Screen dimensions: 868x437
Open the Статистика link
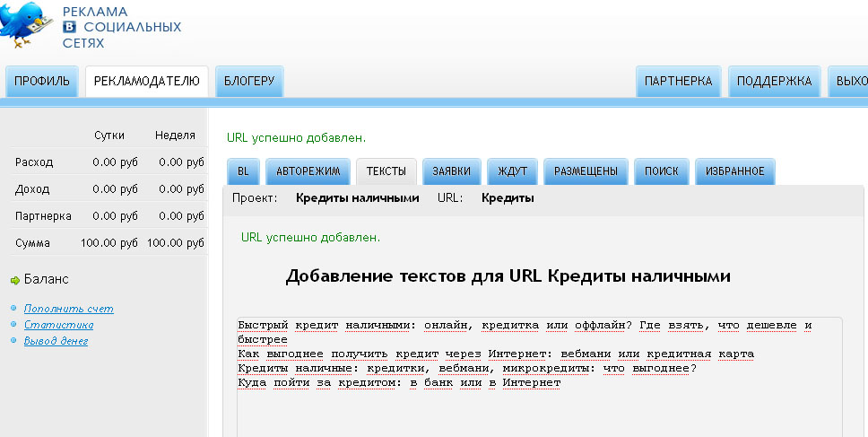pyautogui.click(x=58, y=325)
